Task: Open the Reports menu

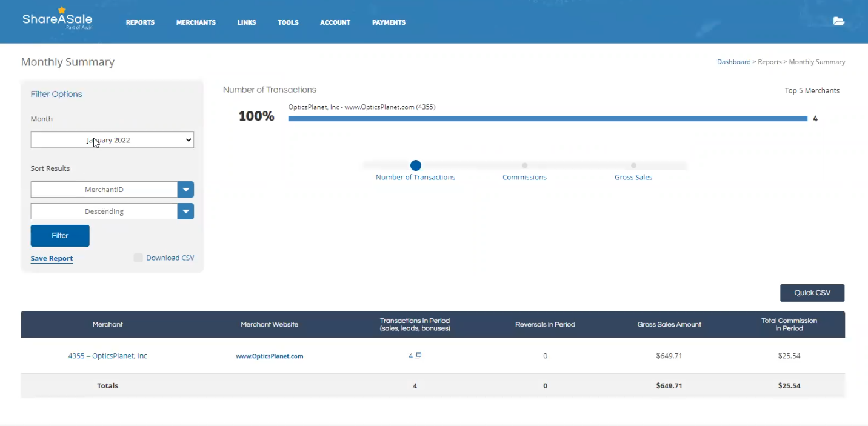Action: (x=140, y=22)
